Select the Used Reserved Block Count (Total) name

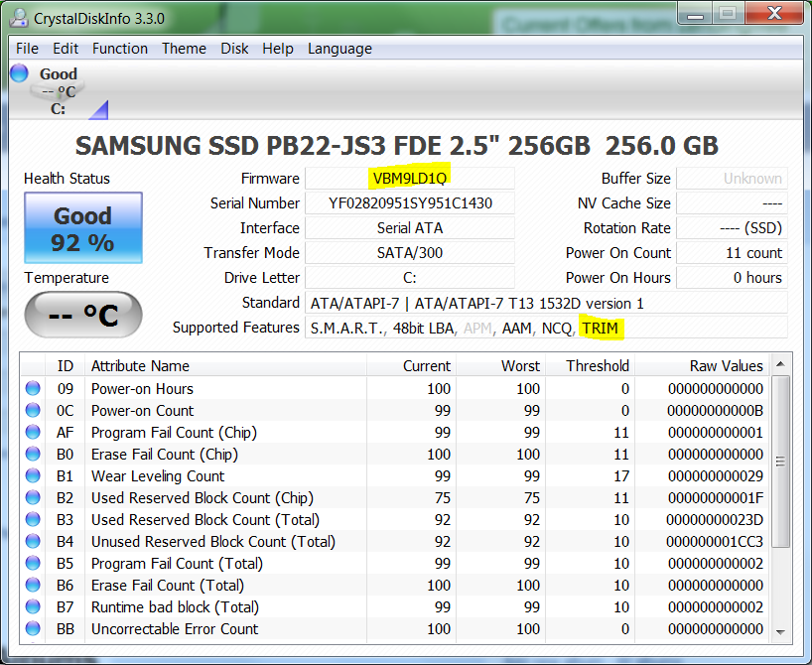(x=205, y=520)
